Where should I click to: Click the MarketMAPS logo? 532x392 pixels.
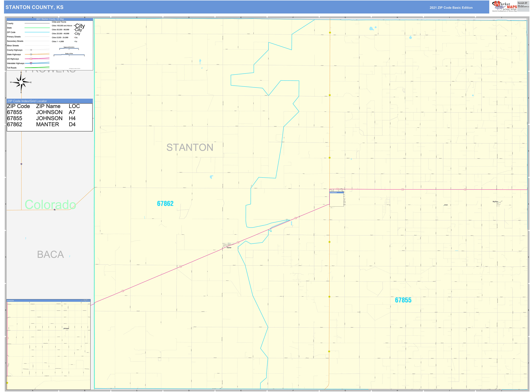click(504, 6)
